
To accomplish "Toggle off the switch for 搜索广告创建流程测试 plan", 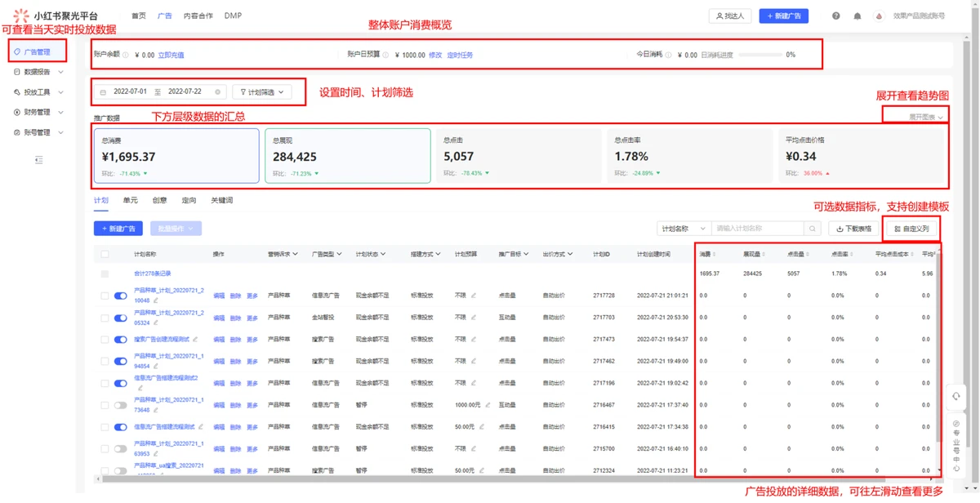I will [120, 339].
